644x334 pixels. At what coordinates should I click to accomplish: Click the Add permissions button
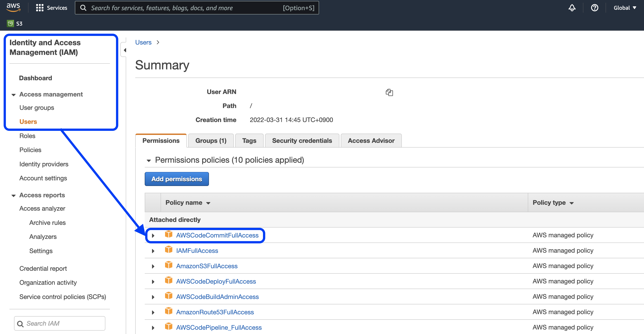(x=177, y=179)
